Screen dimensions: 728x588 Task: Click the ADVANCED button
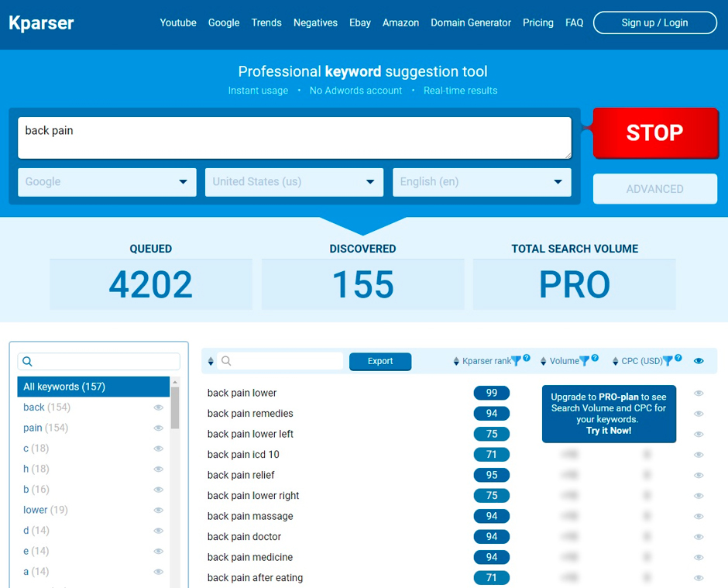[655, 189]
